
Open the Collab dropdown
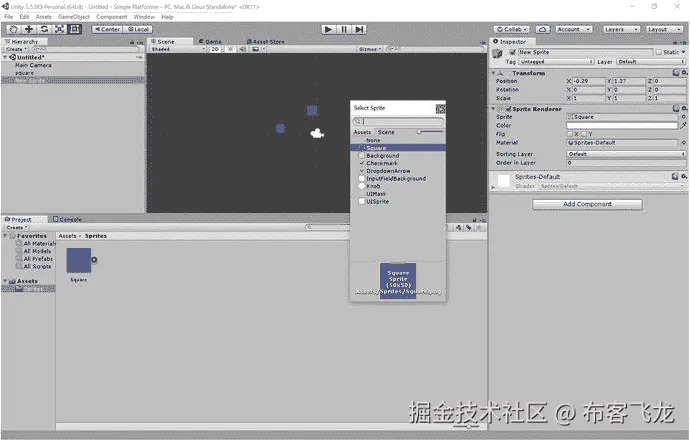click(x=512, y=29)
